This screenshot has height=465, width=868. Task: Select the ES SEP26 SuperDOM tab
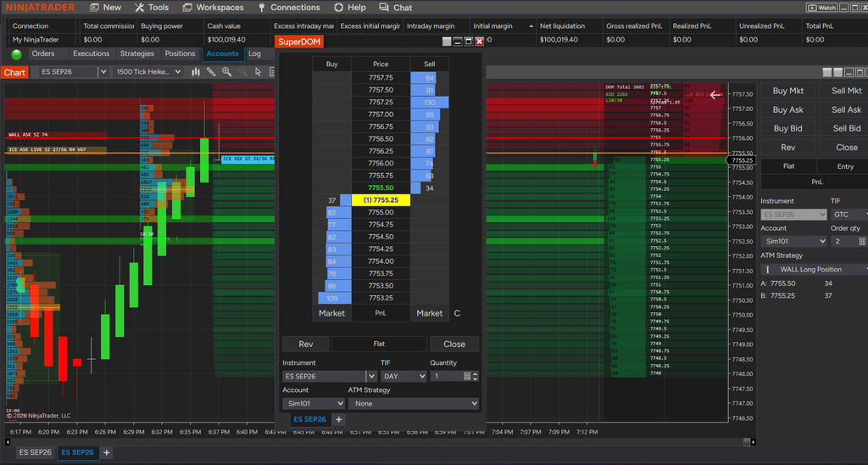coord(309,419)
